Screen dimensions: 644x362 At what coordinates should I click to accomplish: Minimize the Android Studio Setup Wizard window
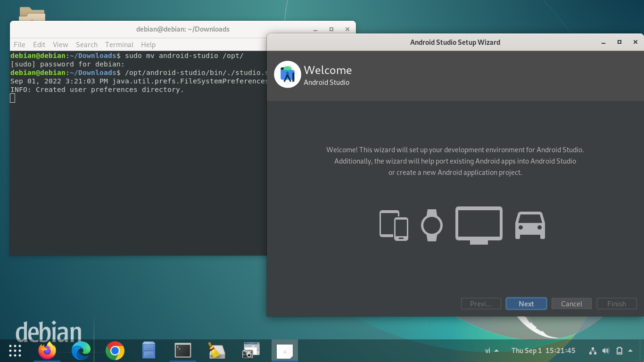click(603, 42)
